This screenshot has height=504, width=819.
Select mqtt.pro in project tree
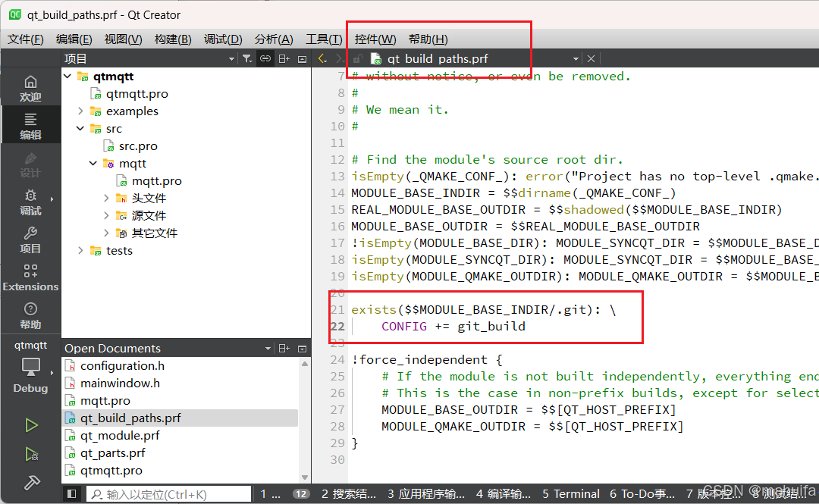(157, 180)
